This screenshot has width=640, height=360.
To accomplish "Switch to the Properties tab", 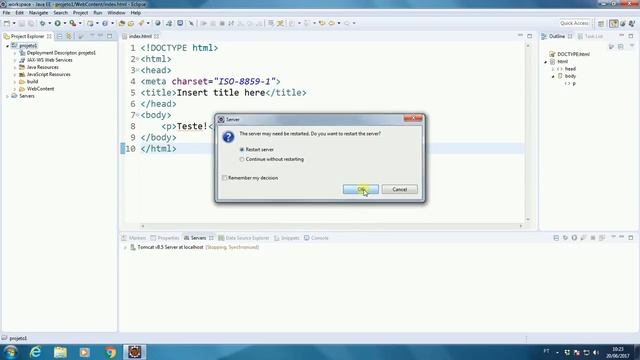I will (164, 238).
